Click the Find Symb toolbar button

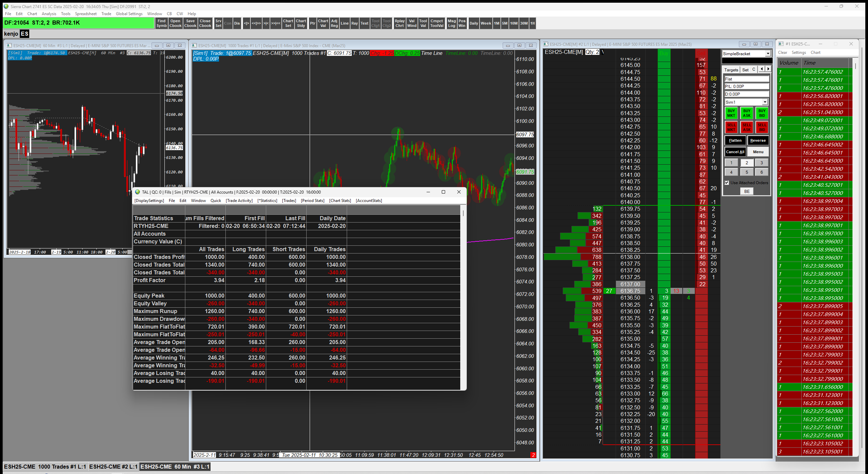tap(161, 23)
